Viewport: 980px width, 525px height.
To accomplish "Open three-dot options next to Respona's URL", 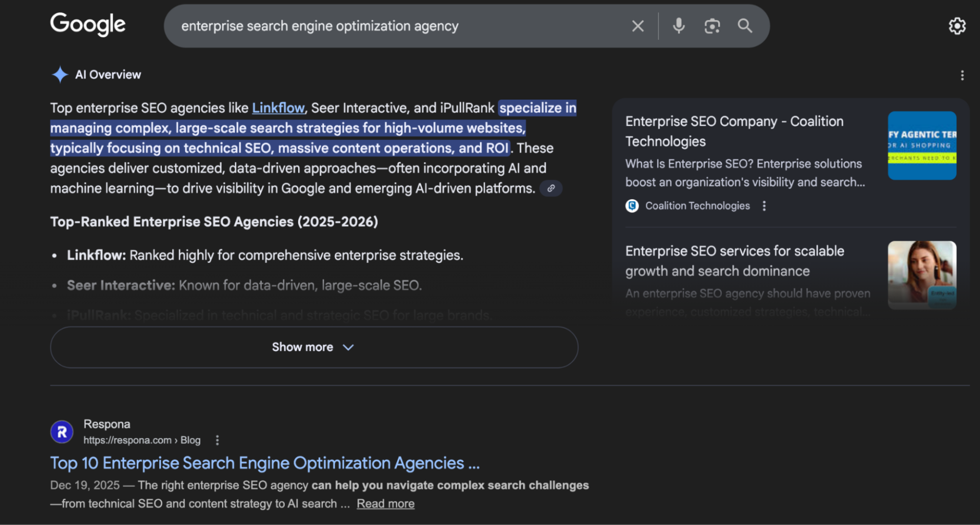I will 217,440.
